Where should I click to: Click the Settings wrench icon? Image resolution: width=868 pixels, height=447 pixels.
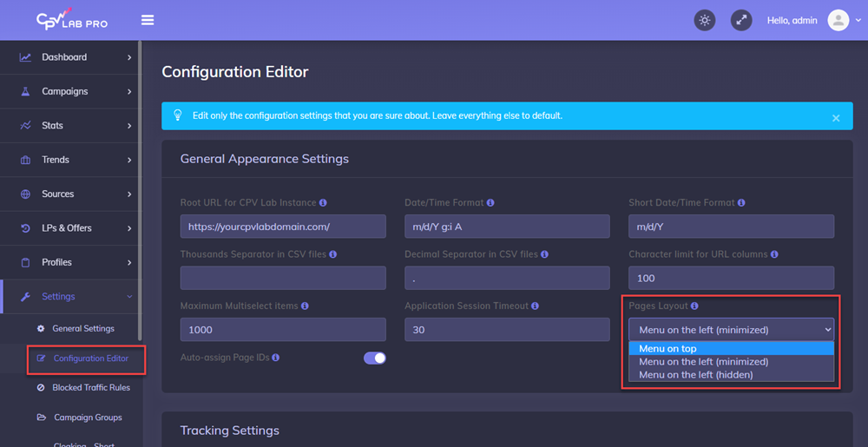click(x=25, y=297)
